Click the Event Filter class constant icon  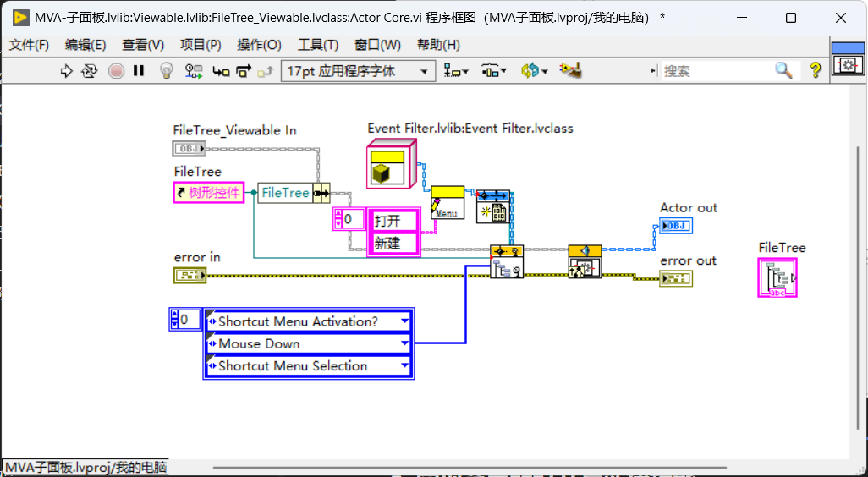(392, 164)
